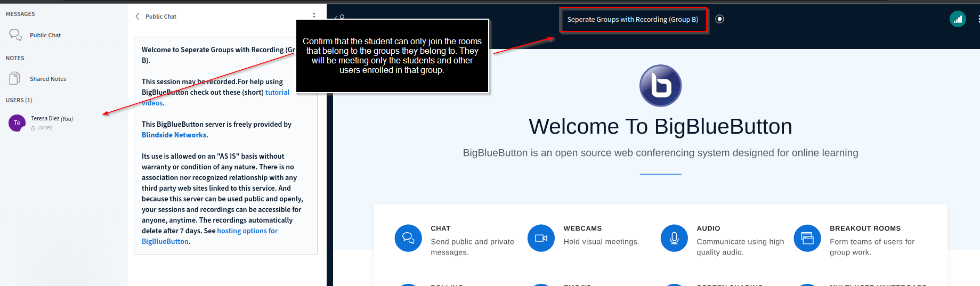Follow the 'tutorial videos' link

[x=277, y=92]
